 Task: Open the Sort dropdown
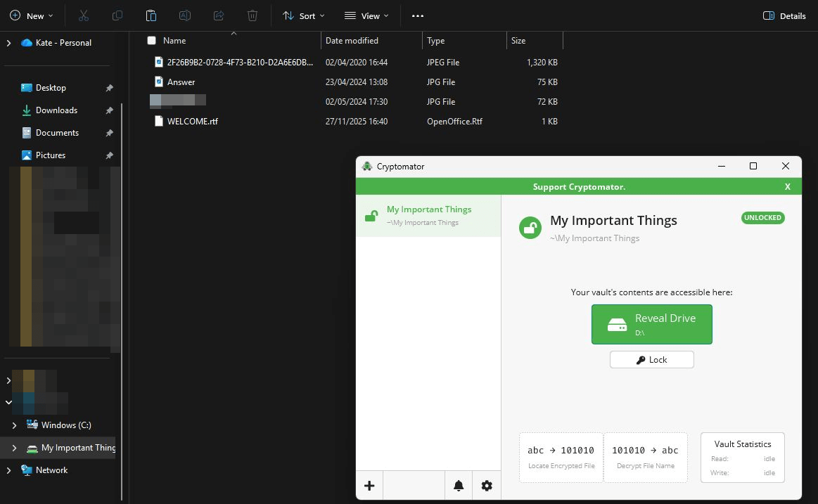[x=302, y=15]
